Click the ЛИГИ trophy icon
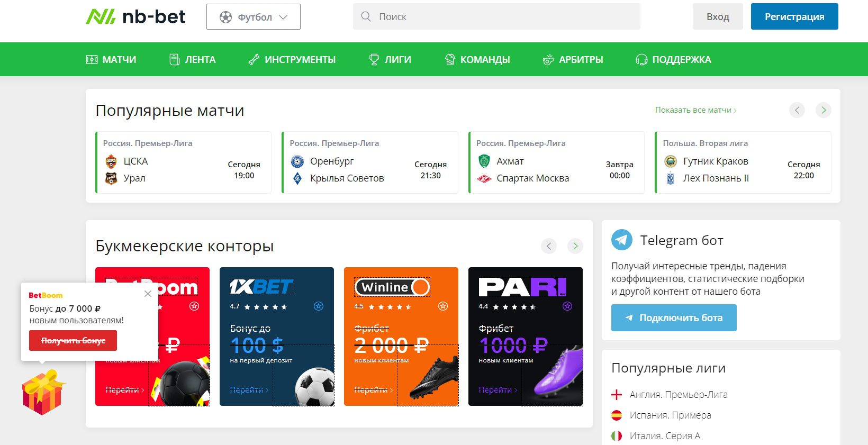Screen dimensions: 868x445 [374, 59]
